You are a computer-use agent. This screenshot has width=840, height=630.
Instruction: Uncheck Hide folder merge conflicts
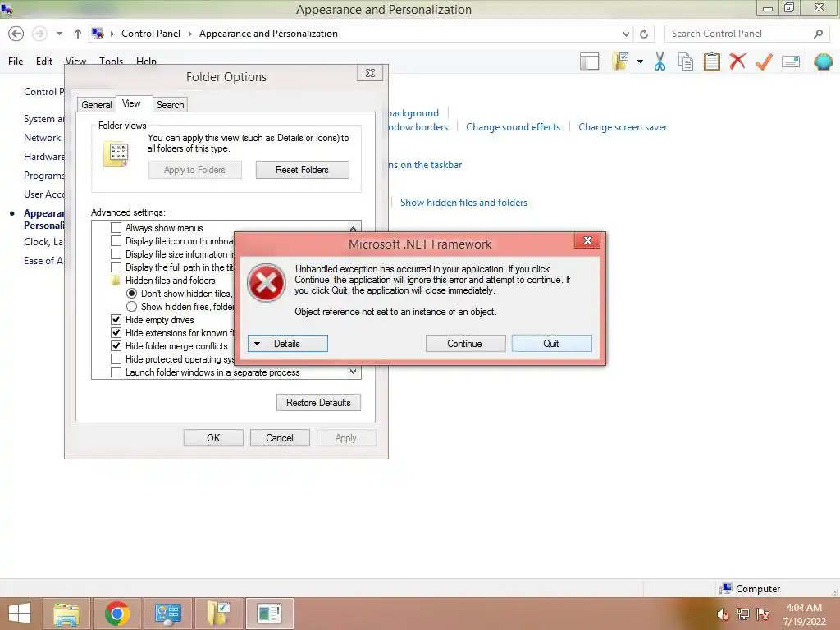[116, 346]
